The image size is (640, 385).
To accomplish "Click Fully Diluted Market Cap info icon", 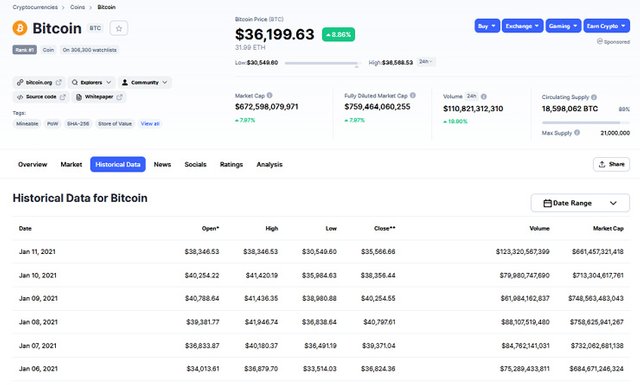I will 413,96.
